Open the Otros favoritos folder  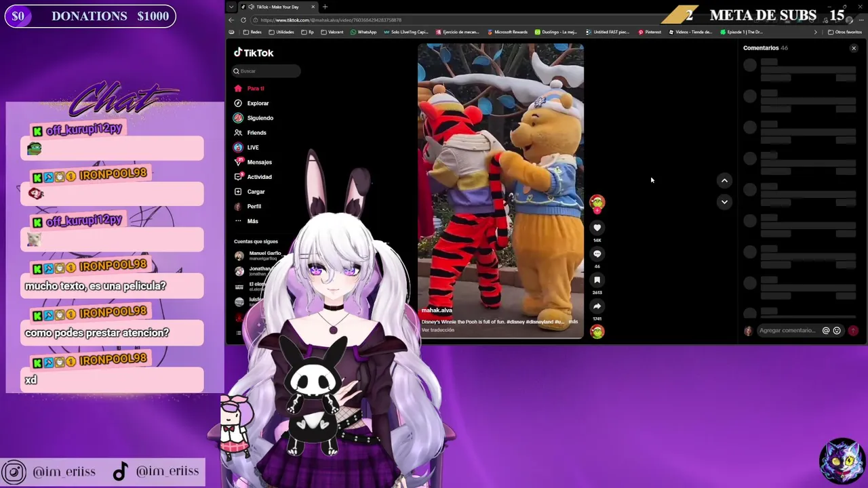click(x=845, y=32)
